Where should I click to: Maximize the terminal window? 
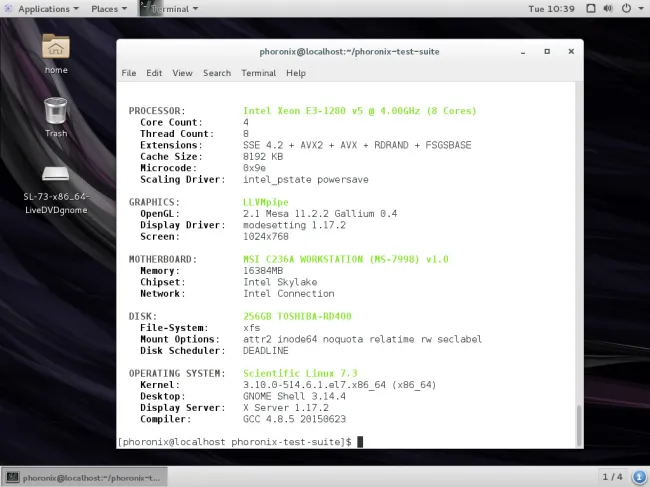pyautogui.click(x=547, y=51)
